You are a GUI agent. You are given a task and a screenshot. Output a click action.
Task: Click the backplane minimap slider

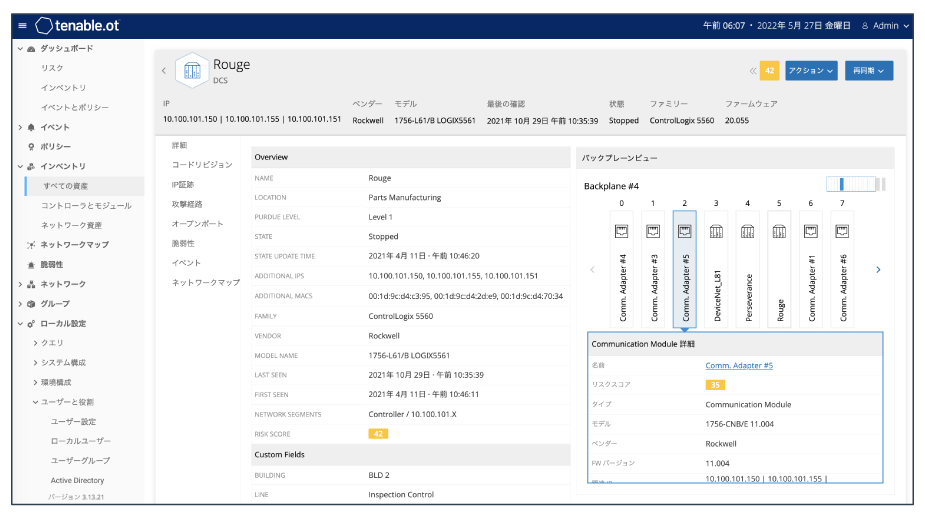click(849, 184)
